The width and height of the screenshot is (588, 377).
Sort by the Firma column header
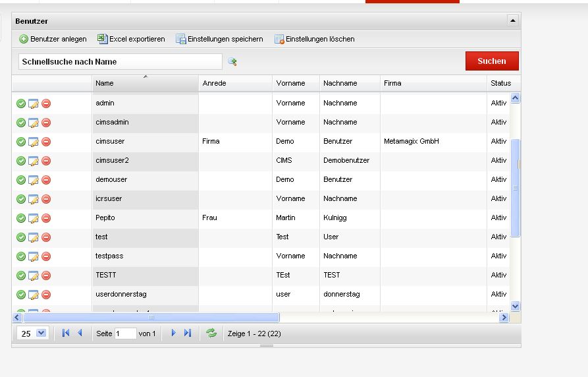[x=433, y=83]
